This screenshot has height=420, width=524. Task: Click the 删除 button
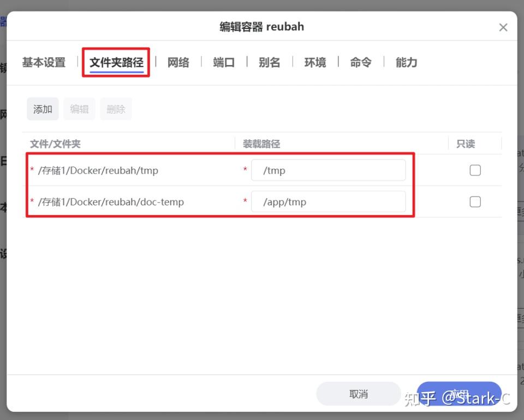(x=116, y=109)
